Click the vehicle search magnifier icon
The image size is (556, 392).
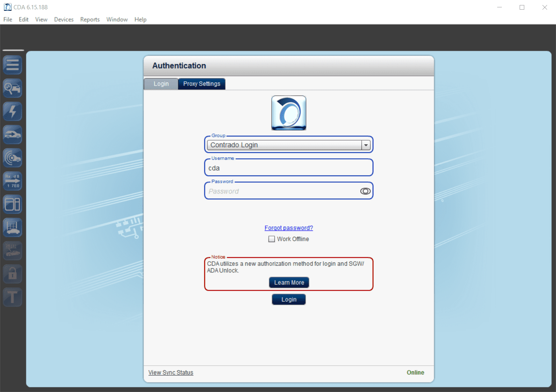pyautogui.click(x=12, y=88)
